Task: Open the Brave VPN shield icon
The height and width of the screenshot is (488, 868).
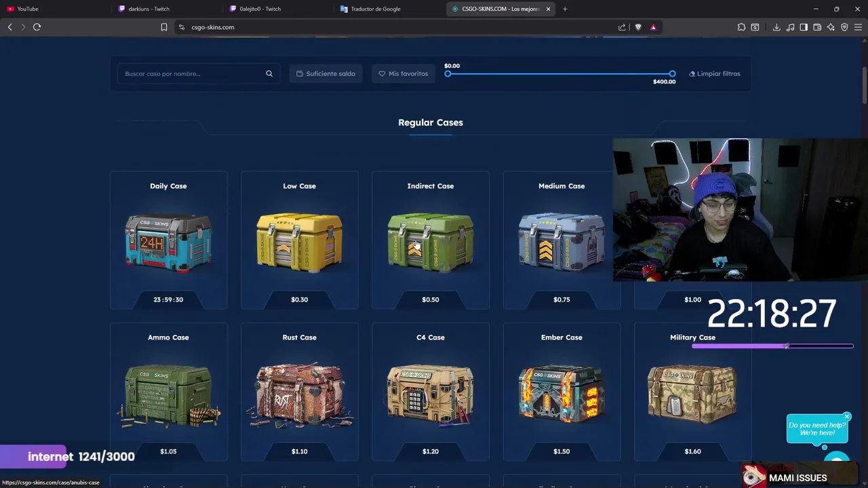Action: [x=844, y=27]
